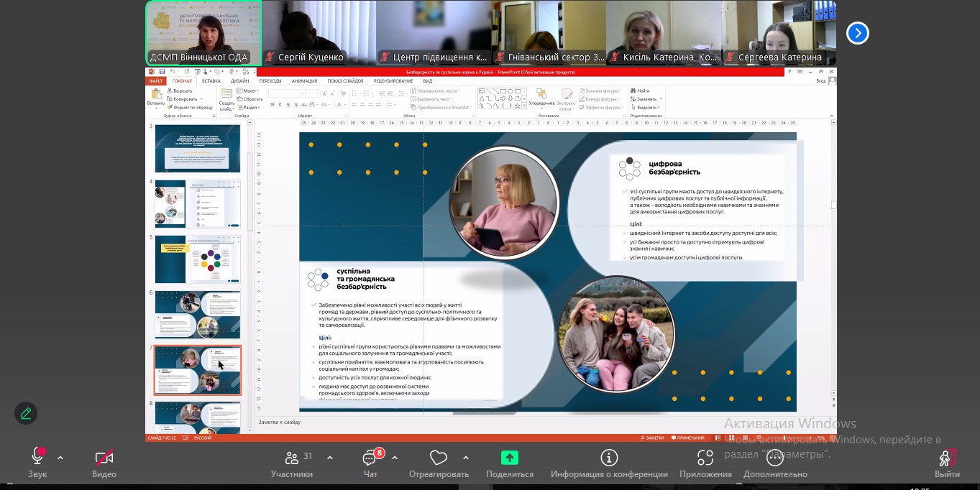Select slide 6 thumbnail in panel
This screenshot has height=490, width=980.
pyautogui.click(x=198, y=314)
